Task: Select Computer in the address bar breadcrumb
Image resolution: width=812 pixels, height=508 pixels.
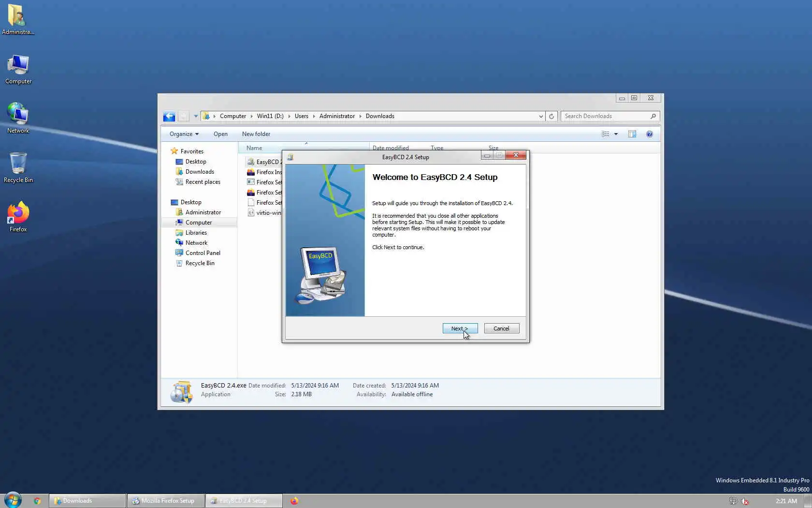Action: [233, 116]
